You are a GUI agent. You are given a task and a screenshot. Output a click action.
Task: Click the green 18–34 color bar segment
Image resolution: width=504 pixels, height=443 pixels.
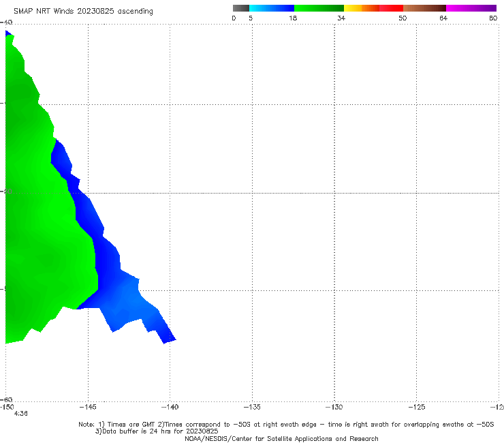pos(319,8)
